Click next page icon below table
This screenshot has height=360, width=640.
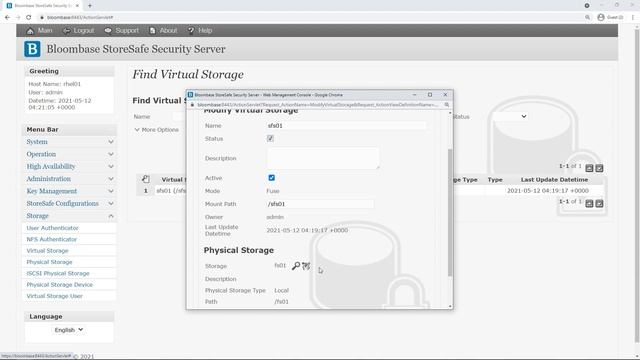point(599,203)
